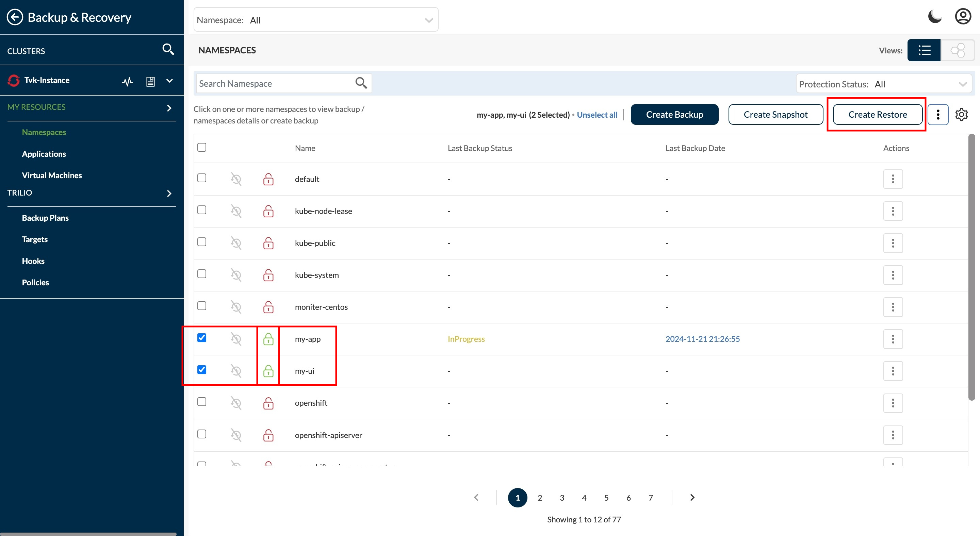Viewport: 980px width, 536px height.
Task: Click the settings gear icon near Create Restore
Action: 962,114
